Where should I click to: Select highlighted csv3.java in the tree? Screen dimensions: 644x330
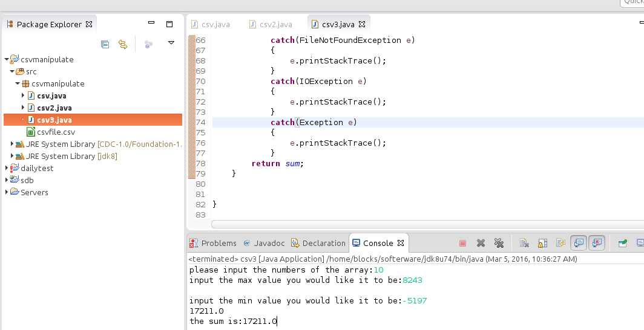tap(93, 120)
